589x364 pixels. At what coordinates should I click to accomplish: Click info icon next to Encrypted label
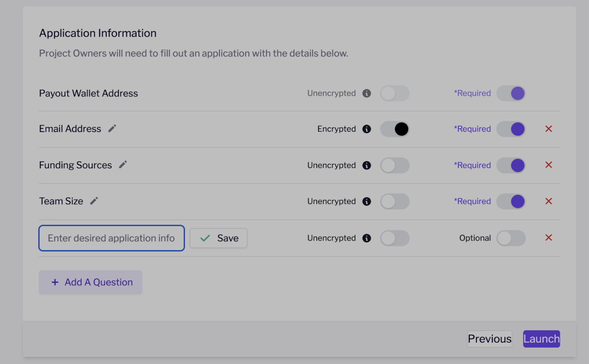click(367, 129)
